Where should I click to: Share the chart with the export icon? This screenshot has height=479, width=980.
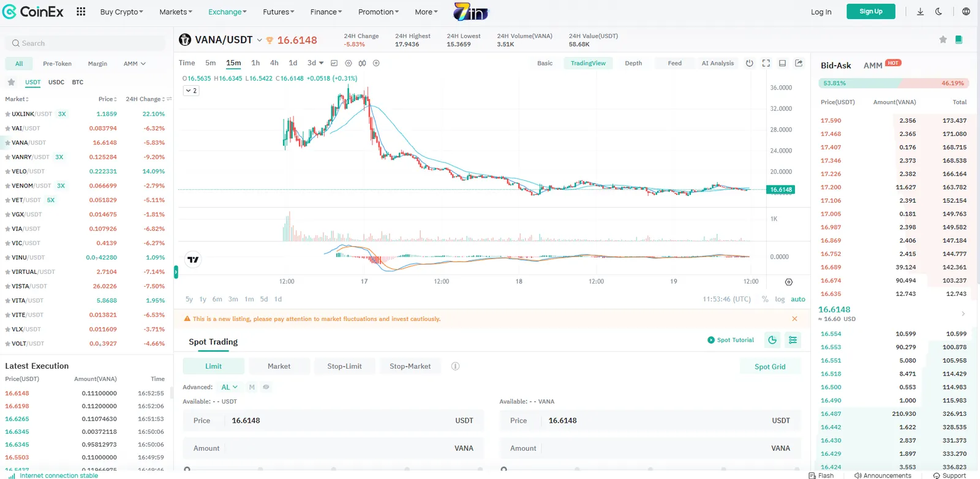click(x=799, y=63)
